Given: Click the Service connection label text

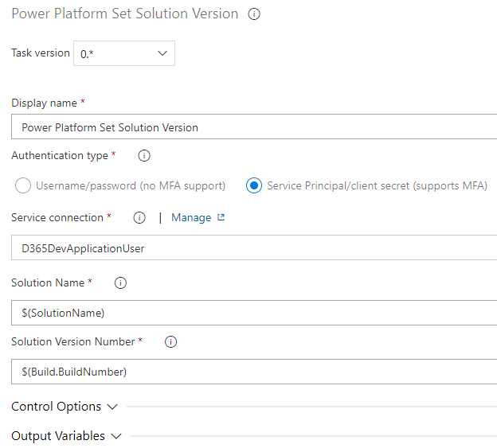Looking at the screenshot, I should (57, 218).
